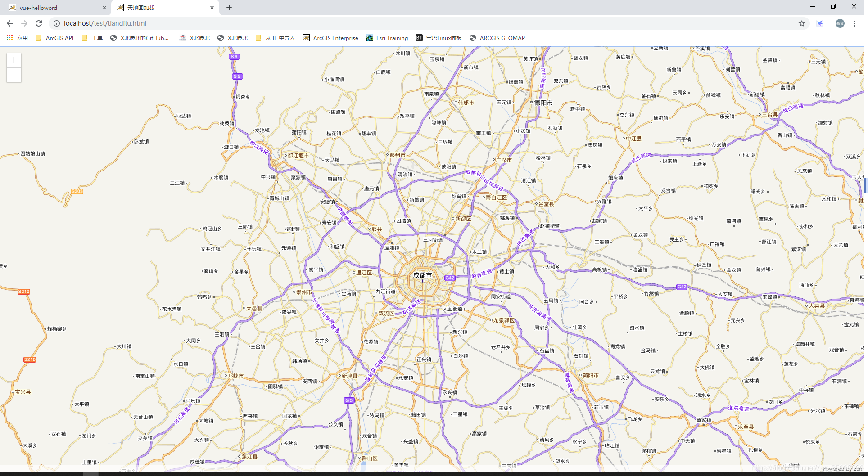The width and height of the screenshot is (868, 476).
Task: Expand the 从 IE 中导入 bookmark folder
Action: [275, 38]
